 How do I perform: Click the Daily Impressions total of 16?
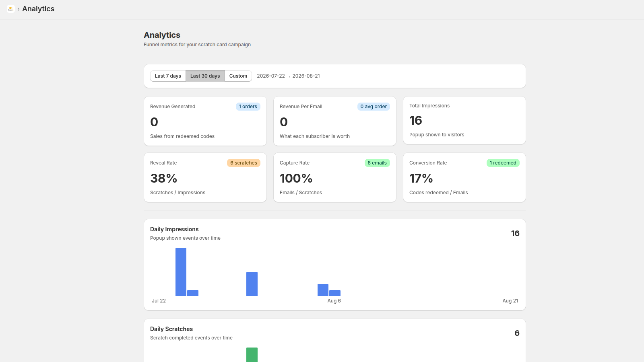coord(515,233)
